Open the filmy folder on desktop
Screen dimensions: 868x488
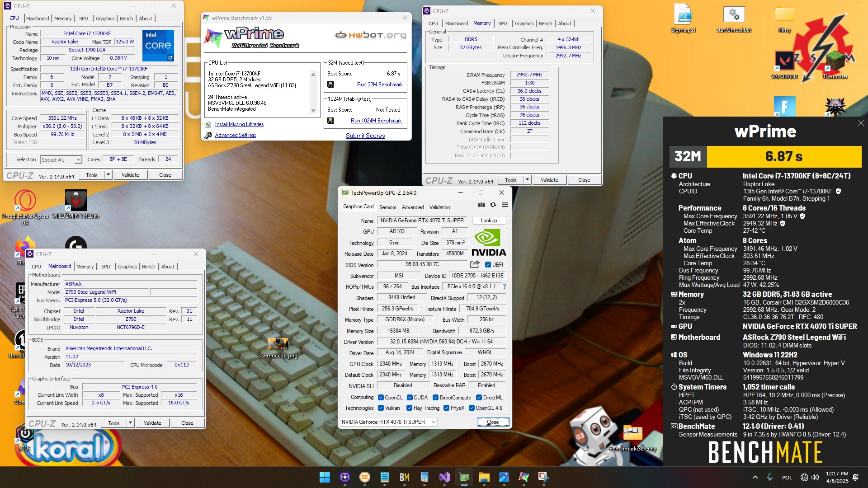(x=784, y=19)
